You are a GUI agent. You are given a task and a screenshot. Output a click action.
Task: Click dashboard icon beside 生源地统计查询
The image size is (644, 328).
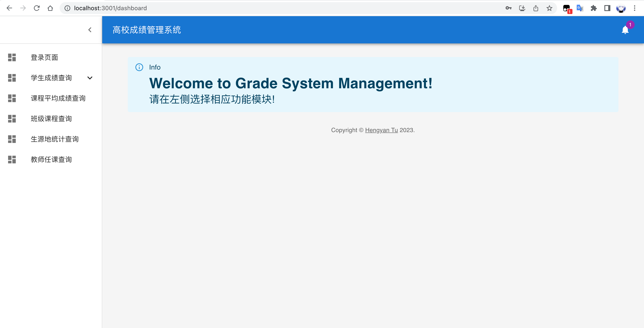12,139
